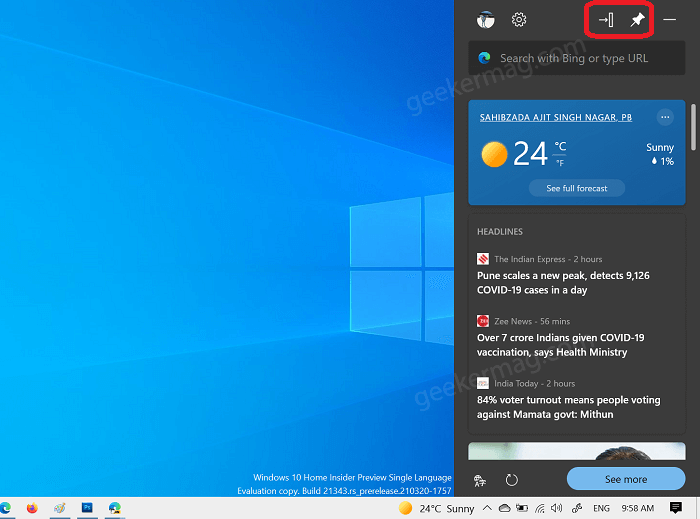Click the language and content translate icon

coord(480,480)
